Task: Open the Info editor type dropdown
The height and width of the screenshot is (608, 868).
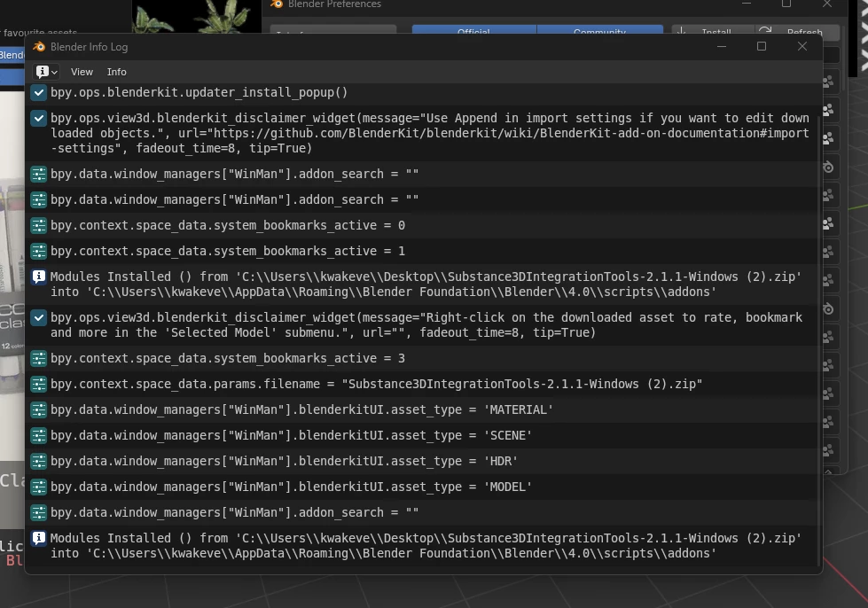Action: 46,72
